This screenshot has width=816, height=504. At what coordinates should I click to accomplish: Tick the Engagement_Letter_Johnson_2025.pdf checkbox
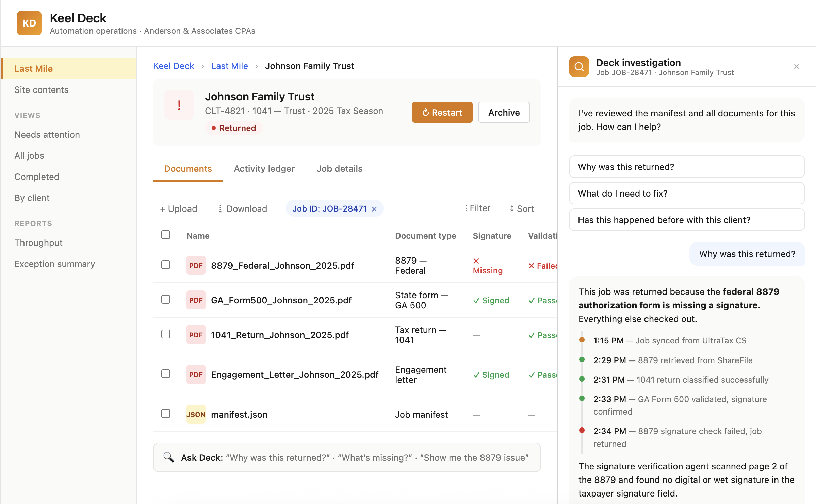166,374
